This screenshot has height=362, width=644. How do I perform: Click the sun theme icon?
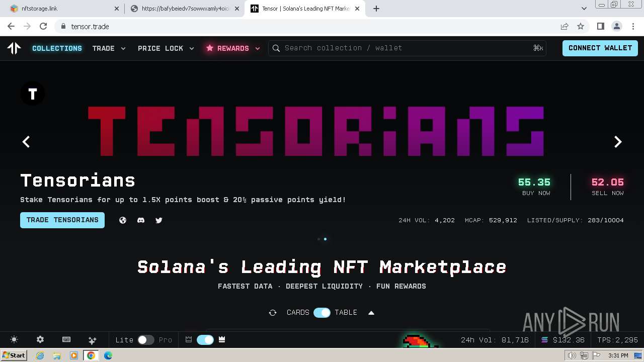(x=14, y=340)
